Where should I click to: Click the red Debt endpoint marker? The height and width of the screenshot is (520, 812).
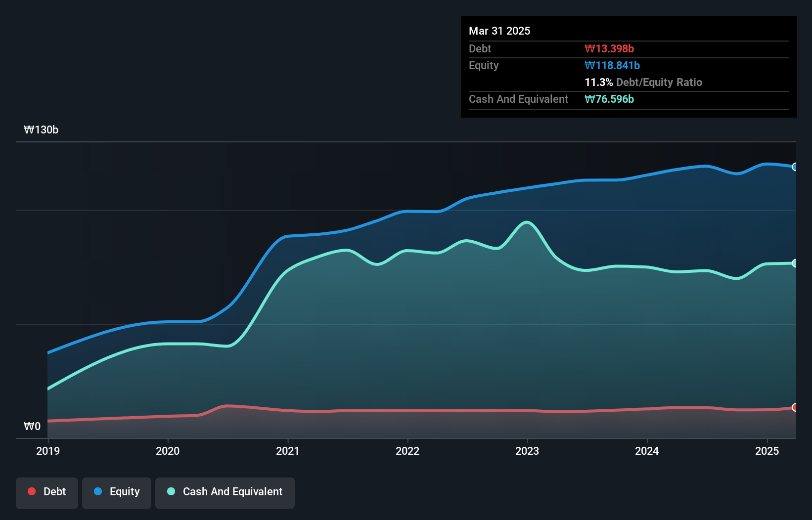[795, 407]
